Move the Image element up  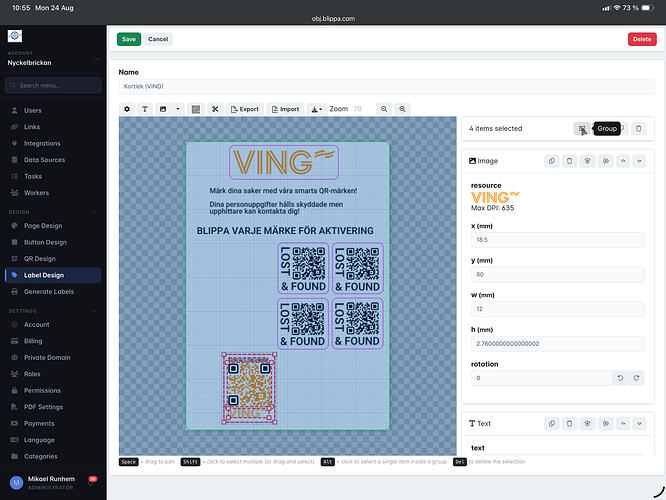coord(623,161)
